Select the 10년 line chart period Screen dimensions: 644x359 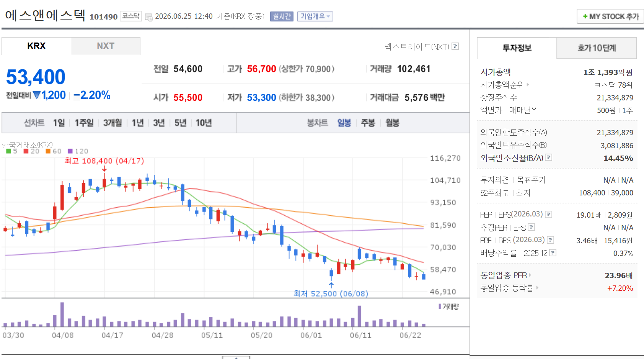(204, 123)
